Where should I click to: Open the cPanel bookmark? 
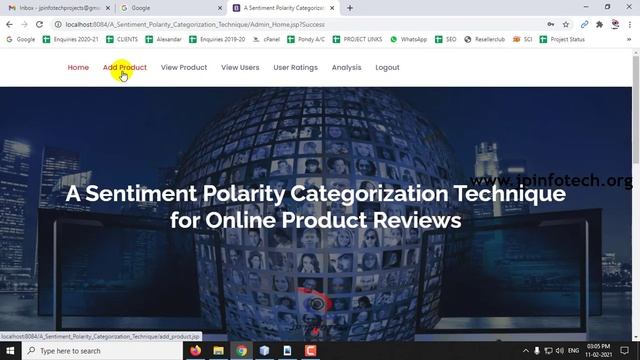click(x=266, y=39)
